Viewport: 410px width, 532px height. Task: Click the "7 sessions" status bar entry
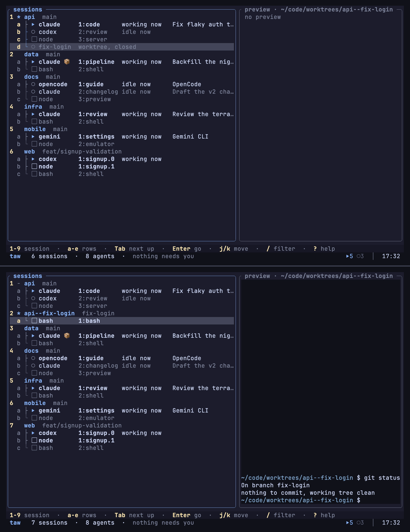point(49,523)
